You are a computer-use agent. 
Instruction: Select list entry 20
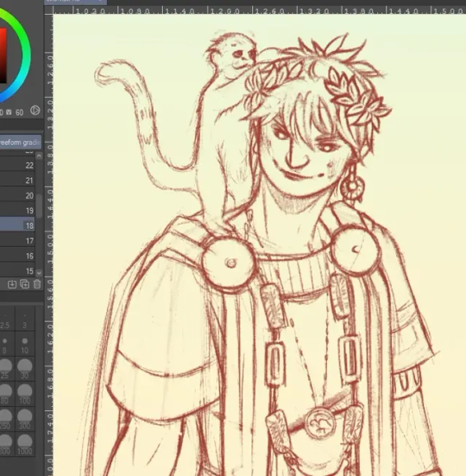(17, 196)
